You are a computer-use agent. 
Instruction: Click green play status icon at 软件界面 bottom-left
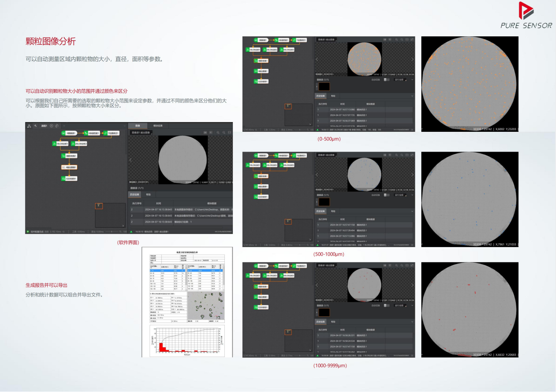[28, 231]
